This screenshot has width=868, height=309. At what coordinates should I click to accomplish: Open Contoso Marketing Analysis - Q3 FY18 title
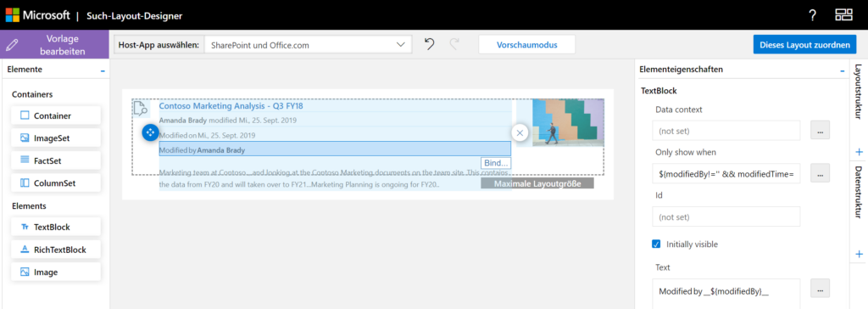pyautogui.click(x=231, y=105)
